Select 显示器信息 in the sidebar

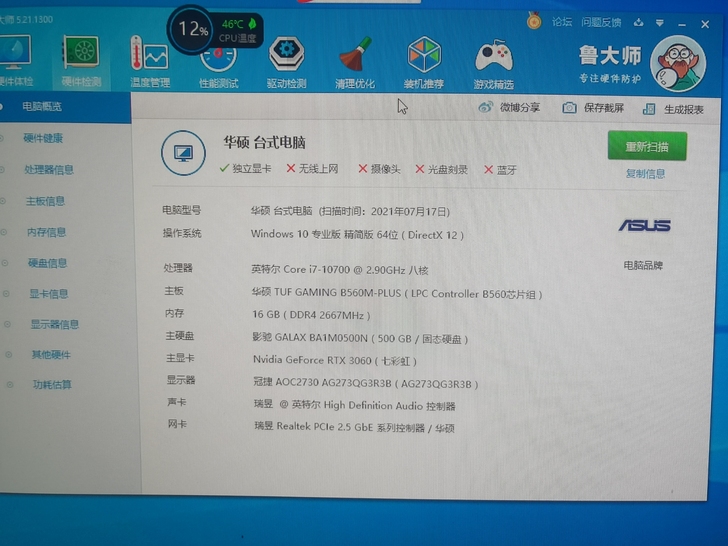[54, 324]
